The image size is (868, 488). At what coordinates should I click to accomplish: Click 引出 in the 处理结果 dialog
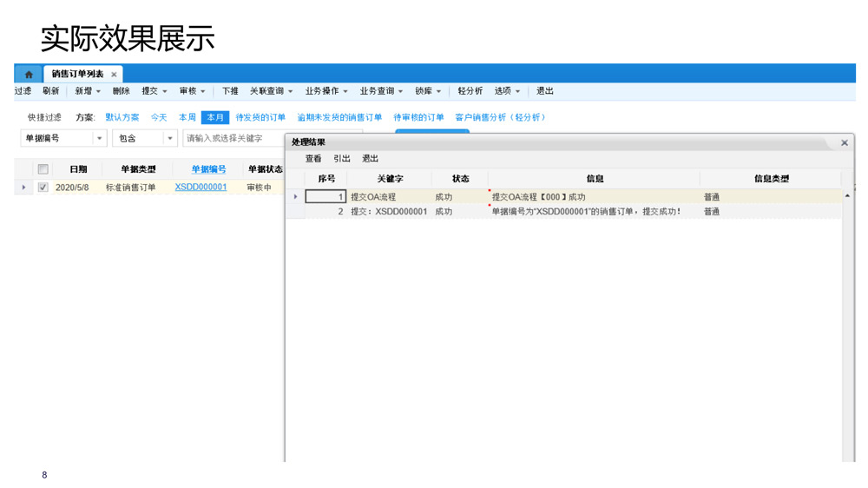(341, 158)
